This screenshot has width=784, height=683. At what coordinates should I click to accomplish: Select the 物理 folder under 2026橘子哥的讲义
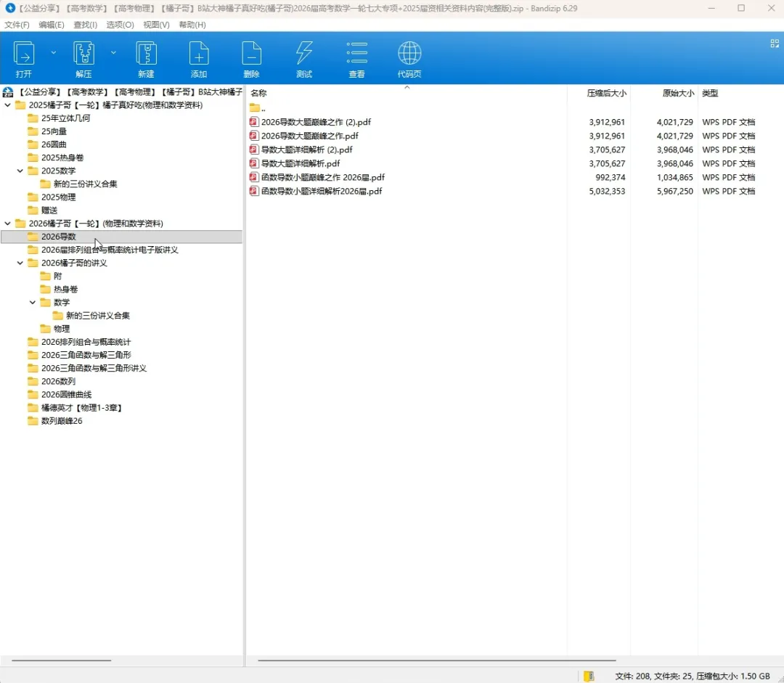62,329
